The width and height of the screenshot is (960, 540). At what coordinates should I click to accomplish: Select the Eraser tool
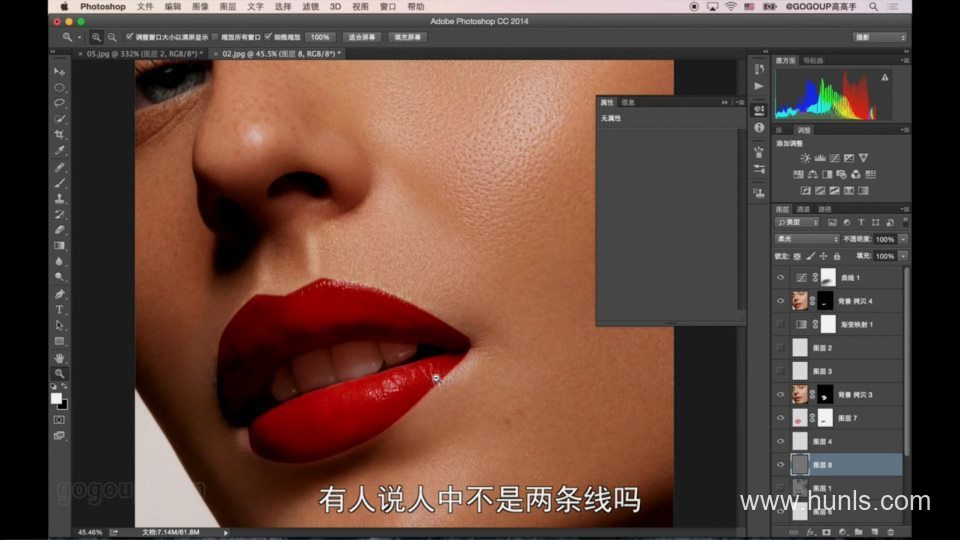(59, 230)
